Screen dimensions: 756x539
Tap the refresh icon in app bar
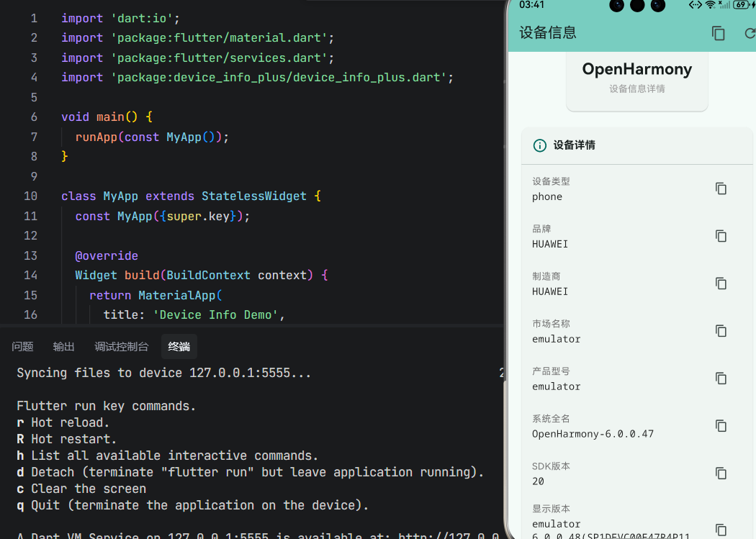click(x=750, y=33)
